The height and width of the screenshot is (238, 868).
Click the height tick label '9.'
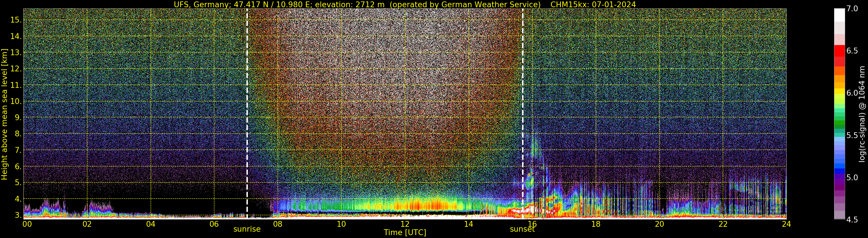18,118
